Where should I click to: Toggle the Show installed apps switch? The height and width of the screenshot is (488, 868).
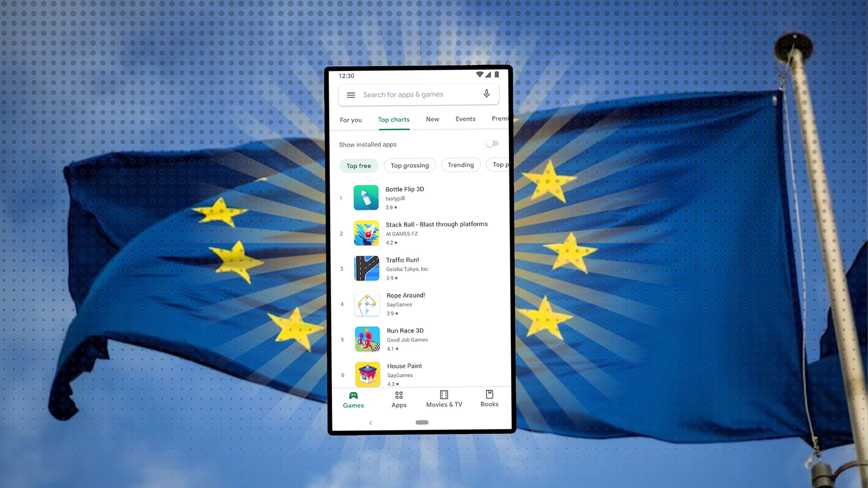click(x=491, y=143)
